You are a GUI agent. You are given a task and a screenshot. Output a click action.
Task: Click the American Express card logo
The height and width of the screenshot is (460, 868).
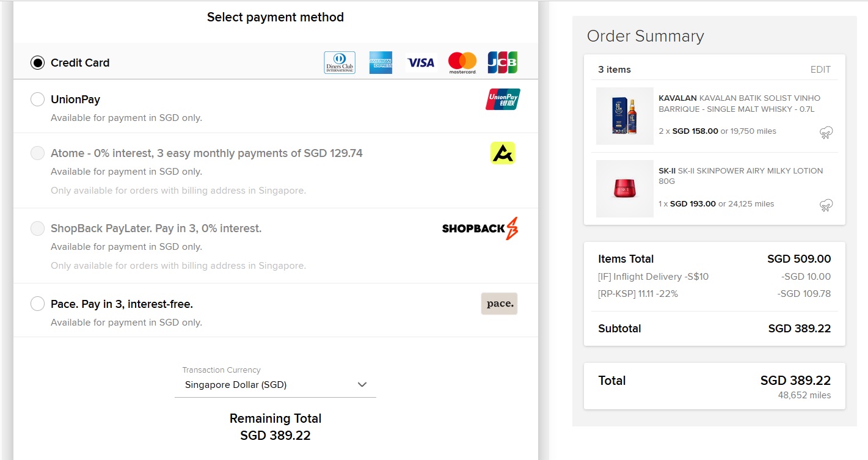(x=381, y=62)
